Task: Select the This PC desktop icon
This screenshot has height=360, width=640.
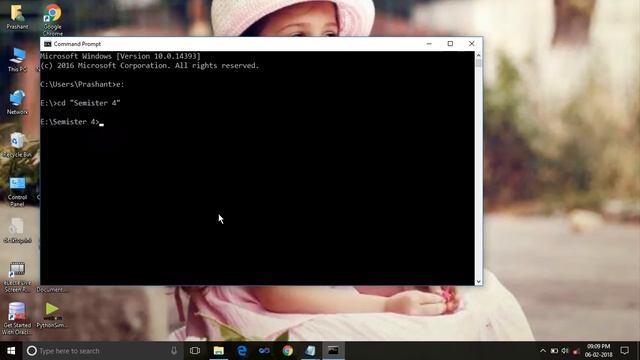Action: click(17, 60)
